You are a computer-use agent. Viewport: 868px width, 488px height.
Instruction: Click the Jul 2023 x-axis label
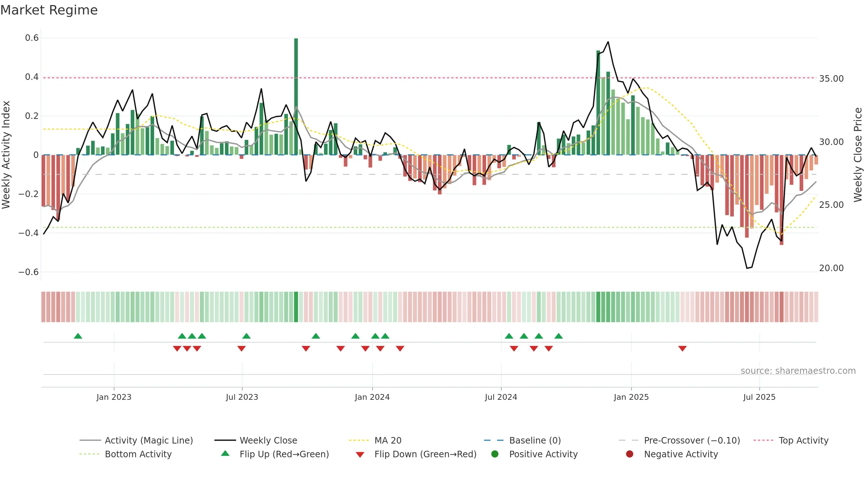coord(242,397)
